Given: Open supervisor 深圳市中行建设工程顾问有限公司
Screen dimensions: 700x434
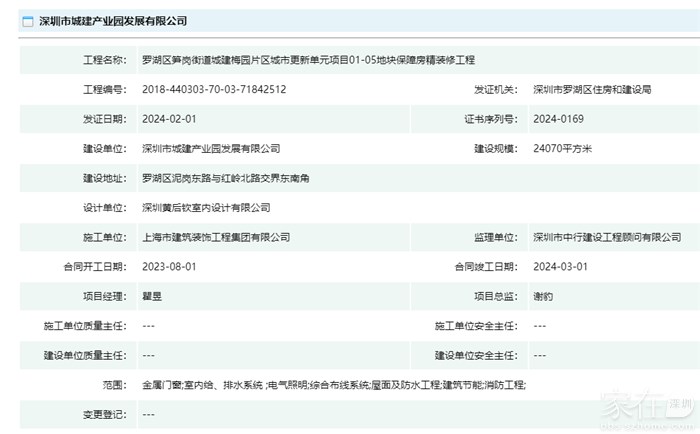Looking at the screenshot, I should point(607,237).
